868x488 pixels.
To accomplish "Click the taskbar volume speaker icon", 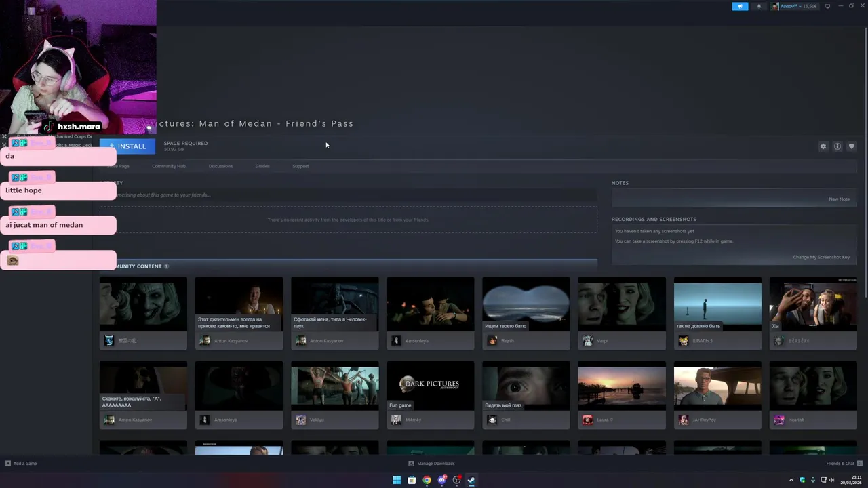I will click(x=831, y=481).
